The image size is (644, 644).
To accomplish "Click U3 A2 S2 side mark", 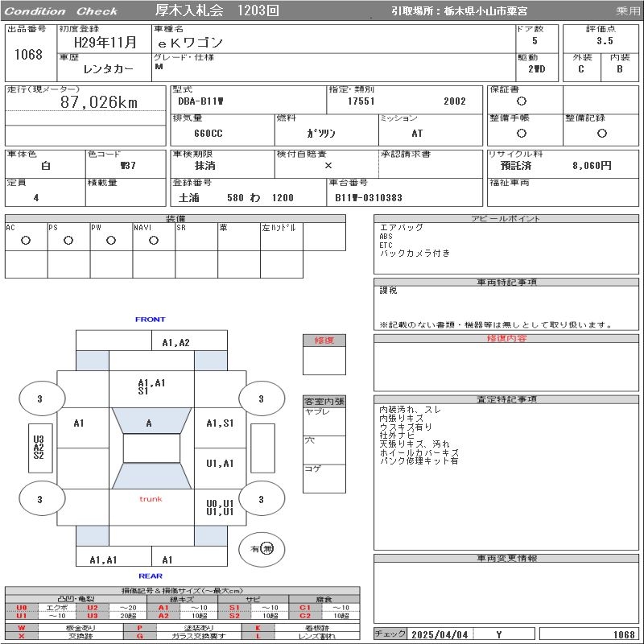I will [x=39, y=448].
